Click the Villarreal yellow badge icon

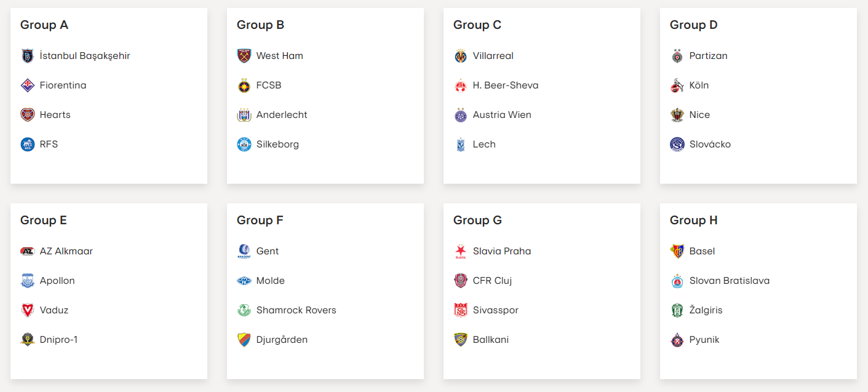(461, 56)
